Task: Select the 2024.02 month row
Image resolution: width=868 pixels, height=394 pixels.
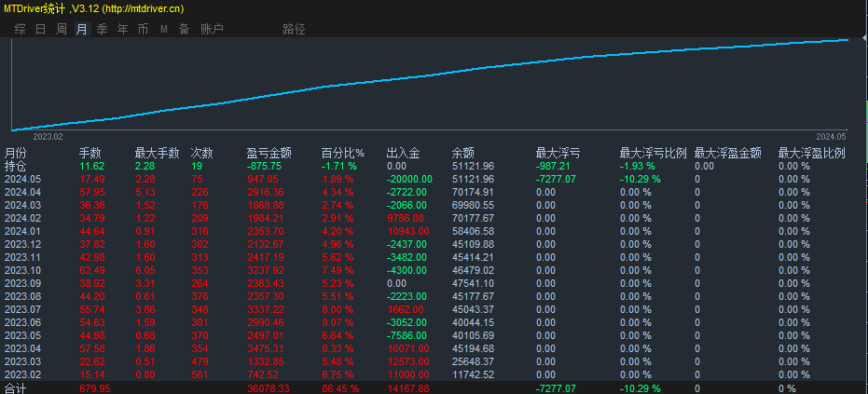Action: click(434, 218)
